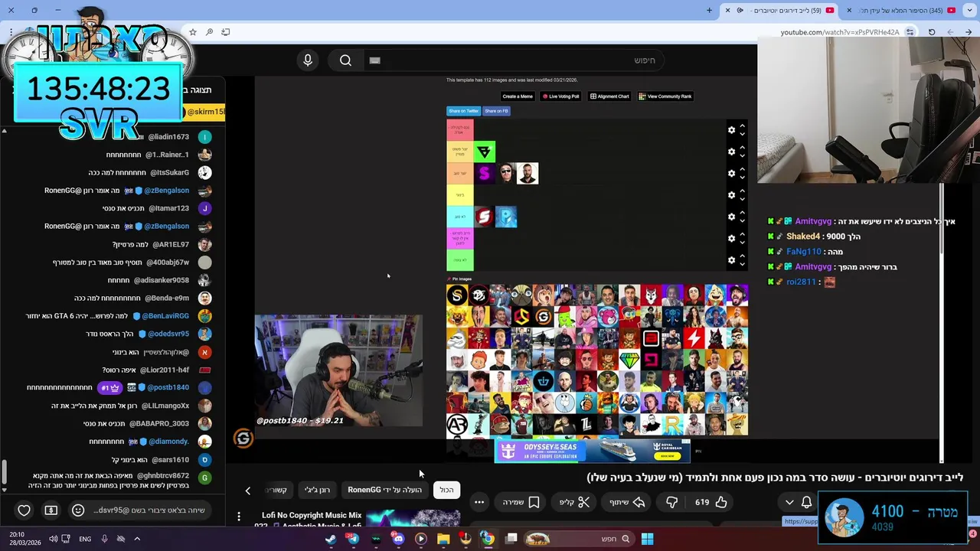Select the רונן ג'יג'י filter chip
Viewport: 980px width, 551px height.
[317, 490]
